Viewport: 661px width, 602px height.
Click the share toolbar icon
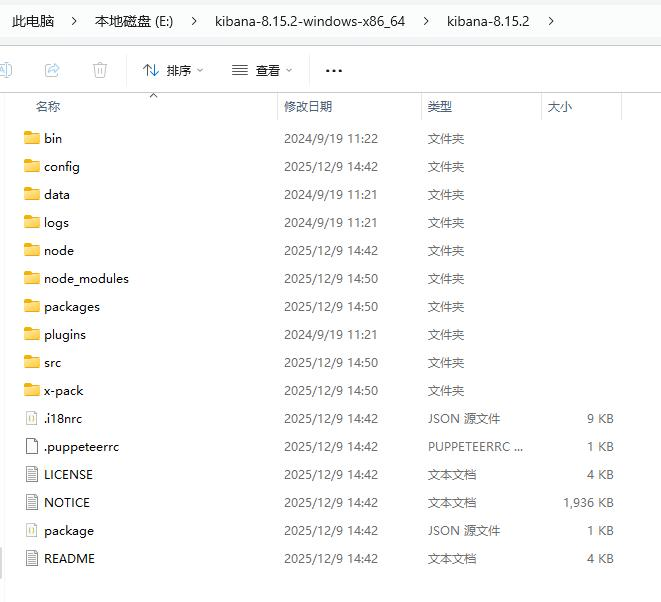click(x=52, y=70)
